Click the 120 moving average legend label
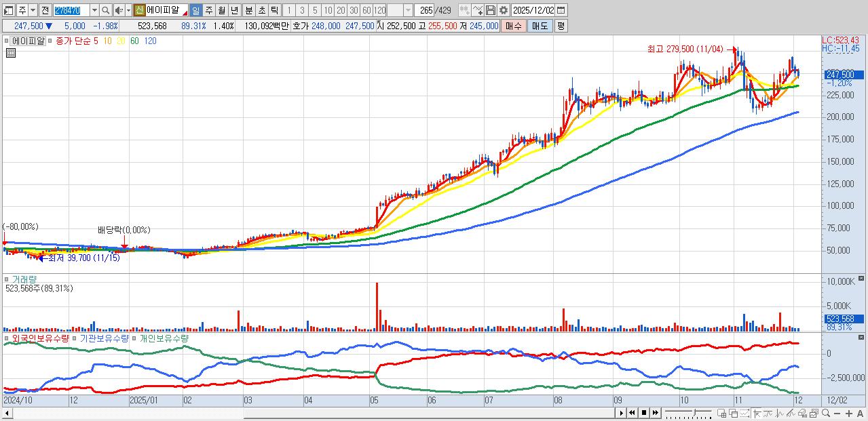The width and height of the screenshot is (868, 421). [150, 41]
